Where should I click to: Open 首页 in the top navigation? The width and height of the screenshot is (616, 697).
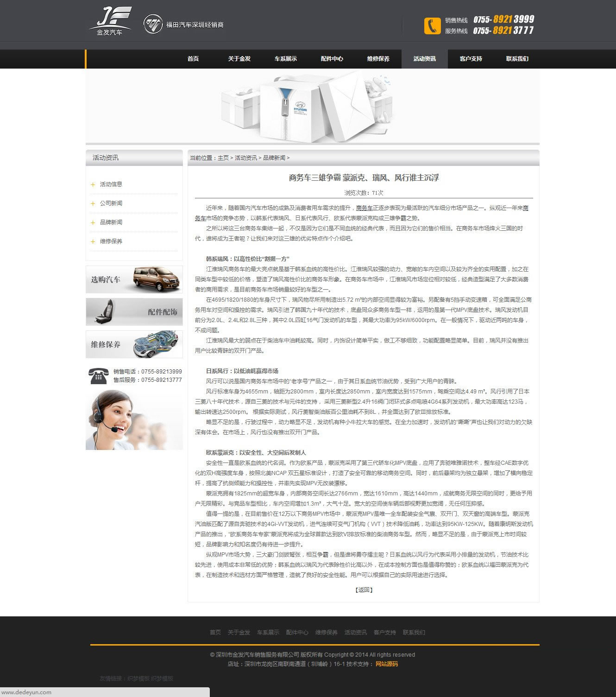(x=193, y=59)
